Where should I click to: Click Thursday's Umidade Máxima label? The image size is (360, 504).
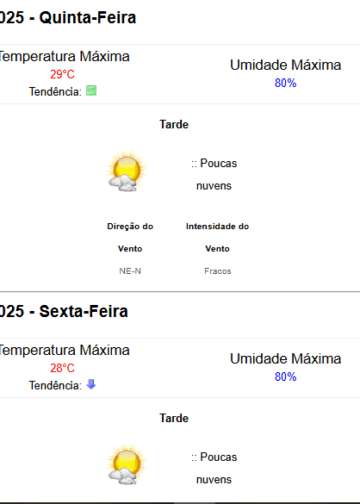pyautogui.click(x=285, y=65)
